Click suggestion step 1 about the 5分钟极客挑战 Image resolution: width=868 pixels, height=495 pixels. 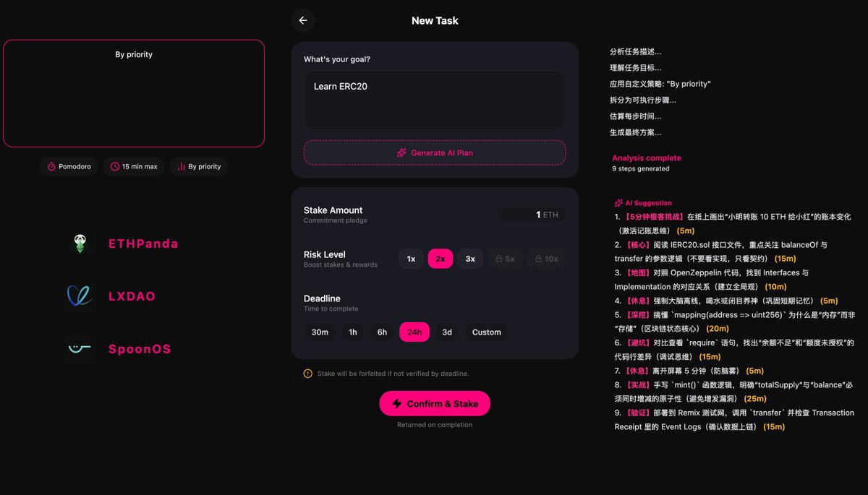[x=733, y=223]
